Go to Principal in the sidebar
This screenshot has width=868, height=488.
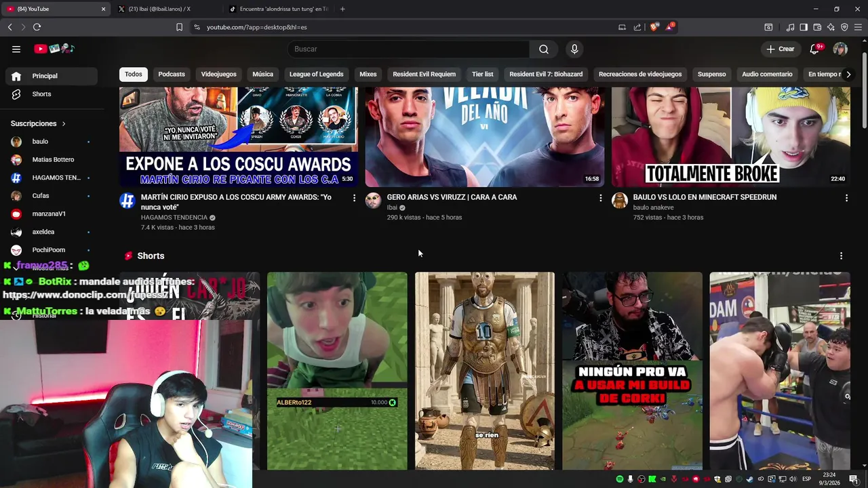point(52,76)
